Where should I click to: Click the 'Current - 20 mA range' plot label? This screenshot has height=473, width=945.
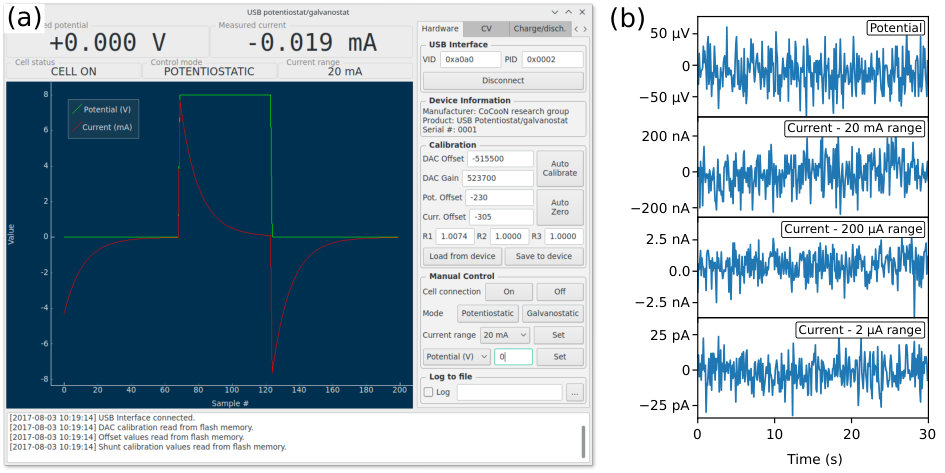pos(855,128)
